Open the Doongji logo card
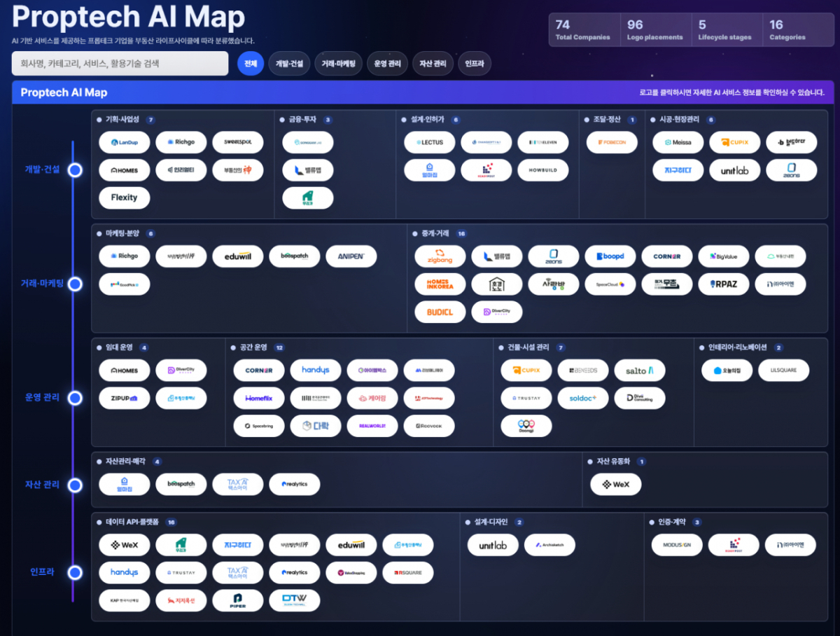840x636 pixels. [526, 427]
